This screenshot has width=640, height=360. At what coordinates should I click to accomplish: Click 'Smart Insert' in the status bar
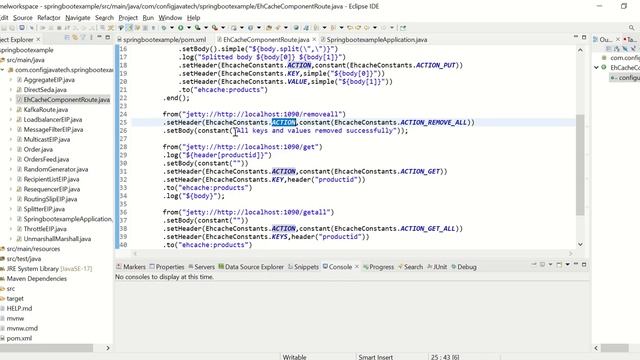[x=376, y=357]
